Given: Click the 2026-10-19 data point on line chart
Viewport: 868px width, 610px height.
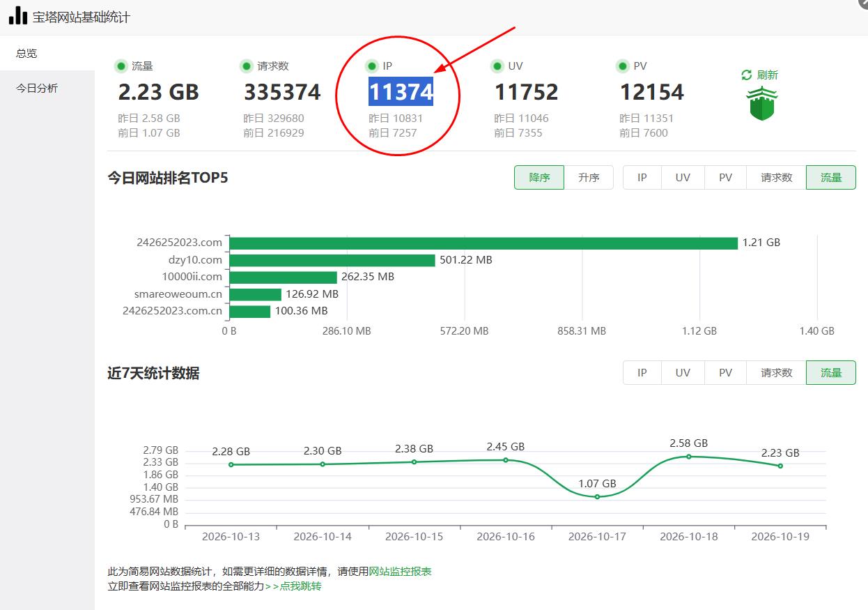Looking at the screenshot, I should (780, 466).
